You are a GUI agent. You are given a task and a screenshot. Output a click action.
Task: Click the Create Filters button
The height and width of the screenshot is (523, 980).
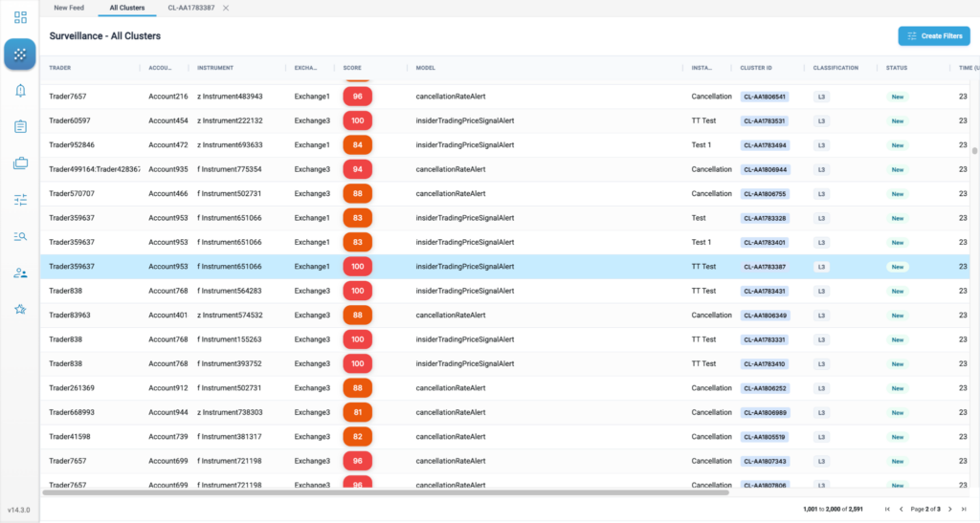934,36
